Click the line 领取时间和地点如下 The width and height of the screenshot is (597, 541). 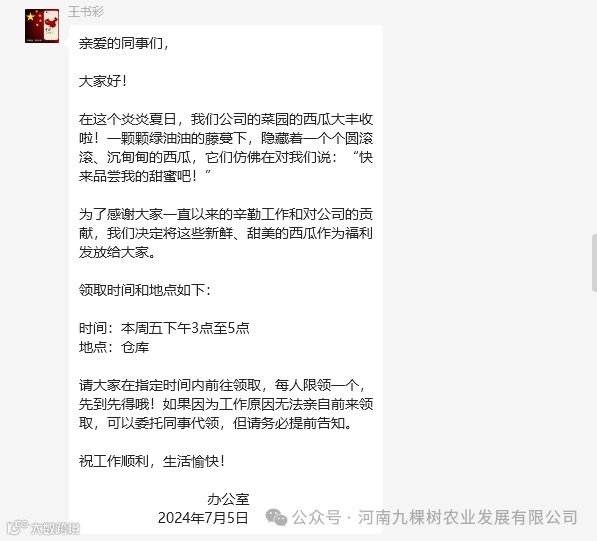(x=145, y=290)
